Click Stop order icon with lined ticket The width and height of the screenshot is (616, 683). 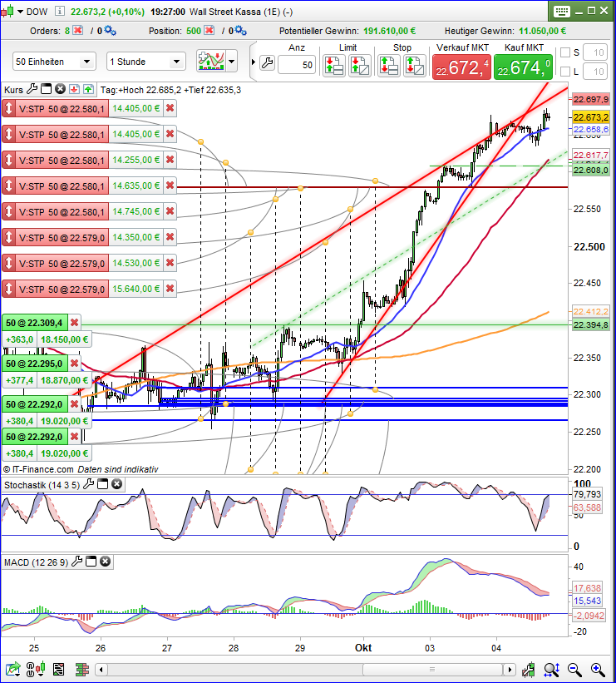click(389, 66)
